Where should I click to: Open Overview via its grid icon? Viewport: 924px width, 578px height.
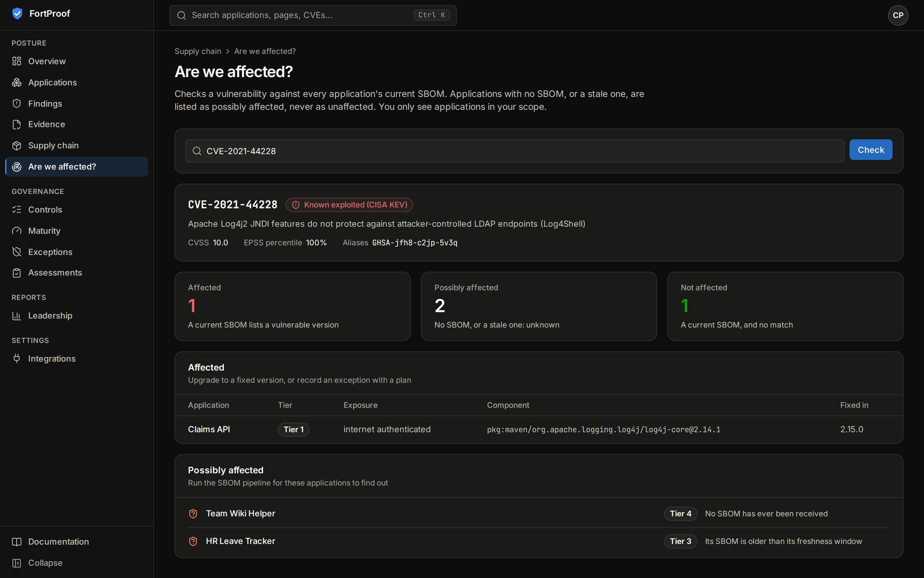click(x=16, y=61)
